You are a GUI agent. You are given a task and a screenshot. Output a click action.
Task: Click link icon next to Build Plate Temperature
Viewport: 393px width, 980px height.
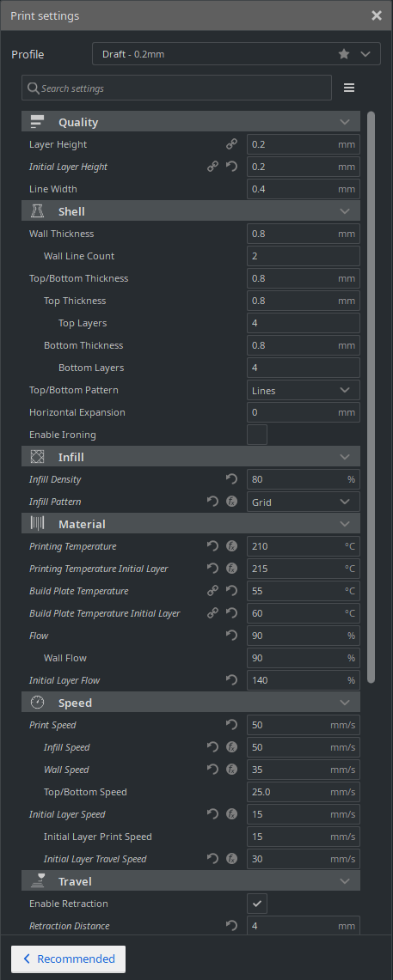pos(212,591)
